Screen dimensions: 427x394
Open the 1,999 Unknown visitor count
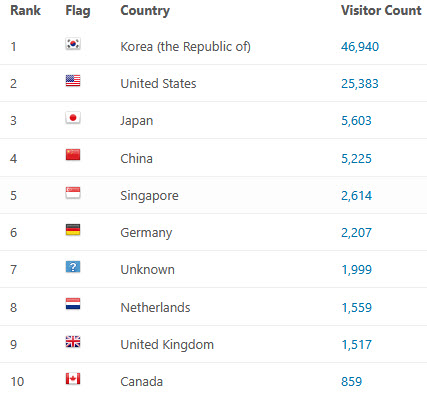356,270
